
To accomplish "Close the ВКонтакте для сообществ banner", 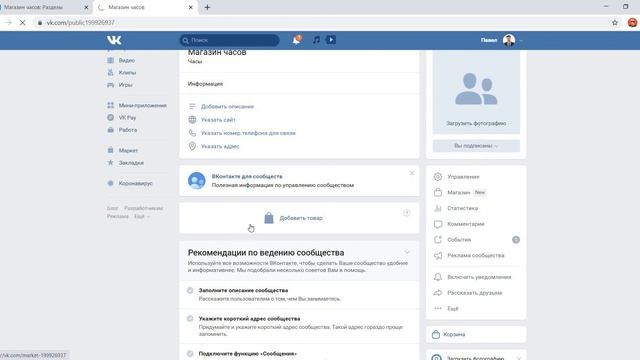I will coord(412,173).
